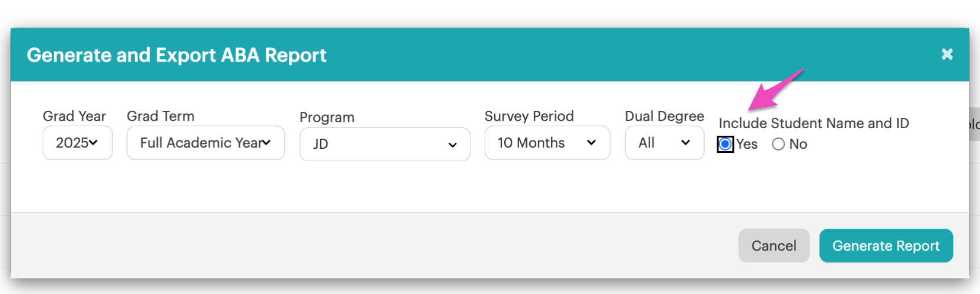980x294 pixels.
Task: Click the Include Student Name and ID label
Action: 813,123
